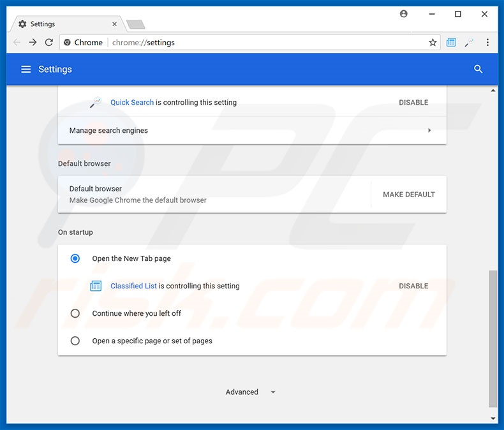Click the chrome://settings address bar
504x430 pixels.
[x=255, y=43]
